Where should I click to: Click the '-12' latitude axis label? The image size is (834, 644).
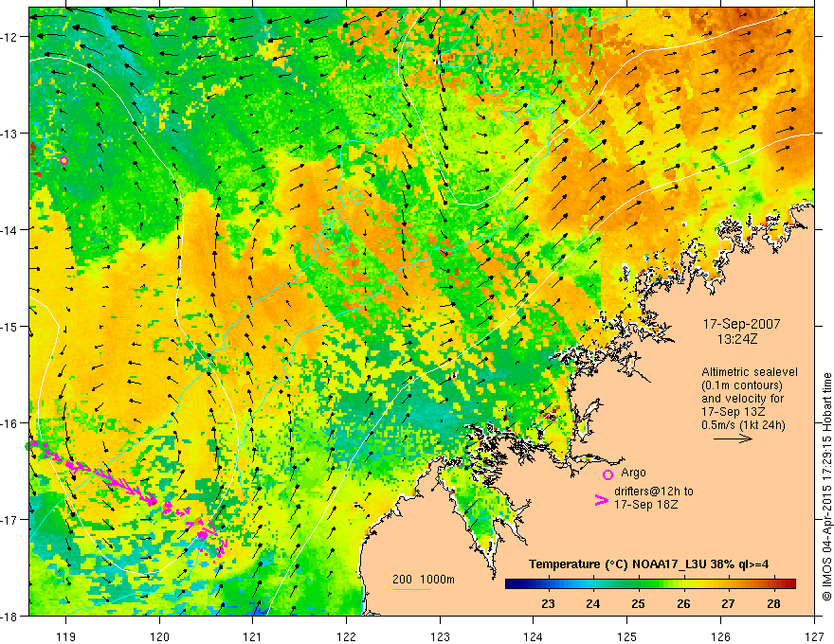click(10, 37)
